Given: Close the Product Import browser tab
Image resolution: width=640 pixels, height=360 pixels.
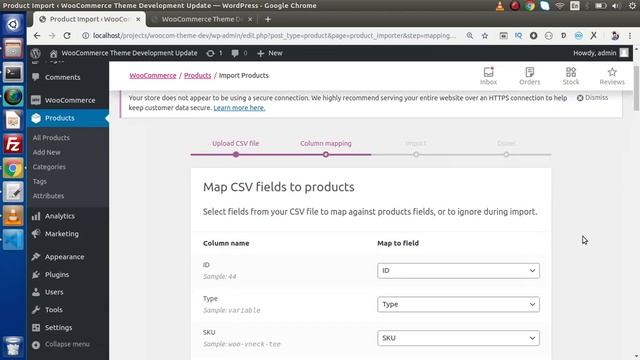Looking at the screenshot, I should pyautogui.click(x=138, y=19).
